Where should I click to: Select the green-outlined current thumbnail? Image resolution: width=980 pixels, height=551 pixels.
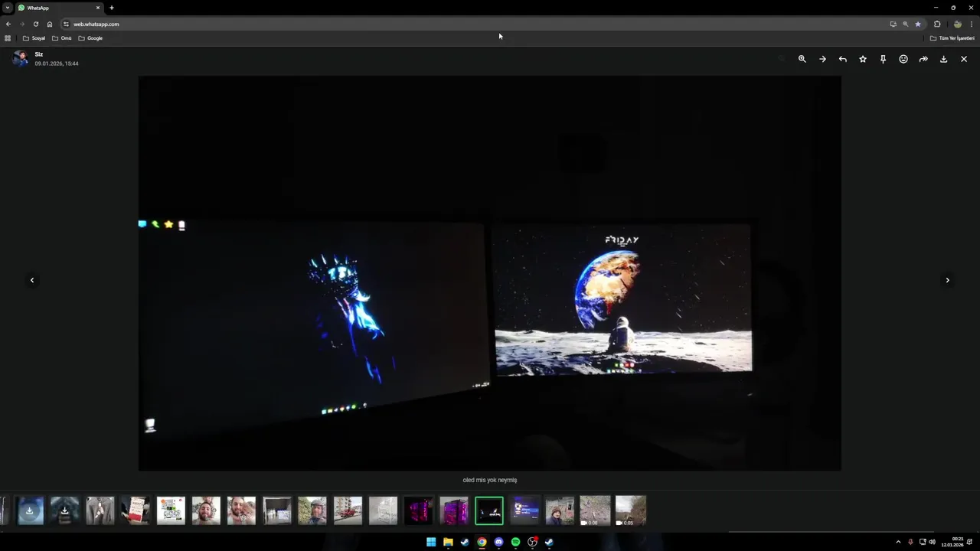(x=489, y=510)
